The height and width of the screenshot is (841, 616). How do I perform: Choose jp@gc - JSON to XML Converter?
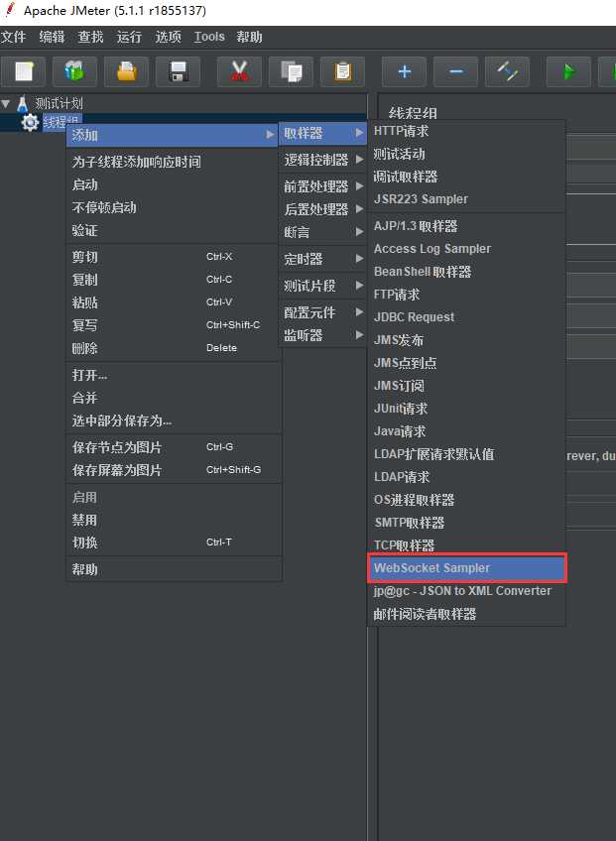467,591
